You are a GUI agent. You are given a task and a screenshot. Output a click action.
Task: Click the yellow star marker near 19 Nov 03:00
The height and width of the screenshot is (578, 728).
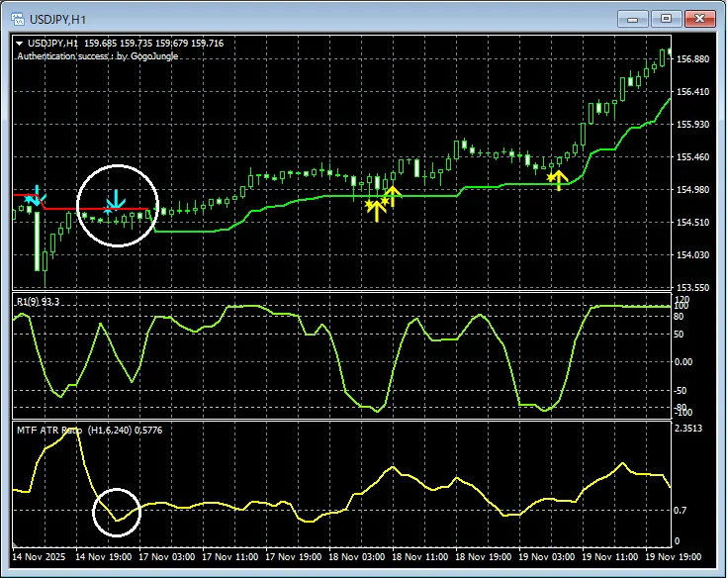(551, 177)
